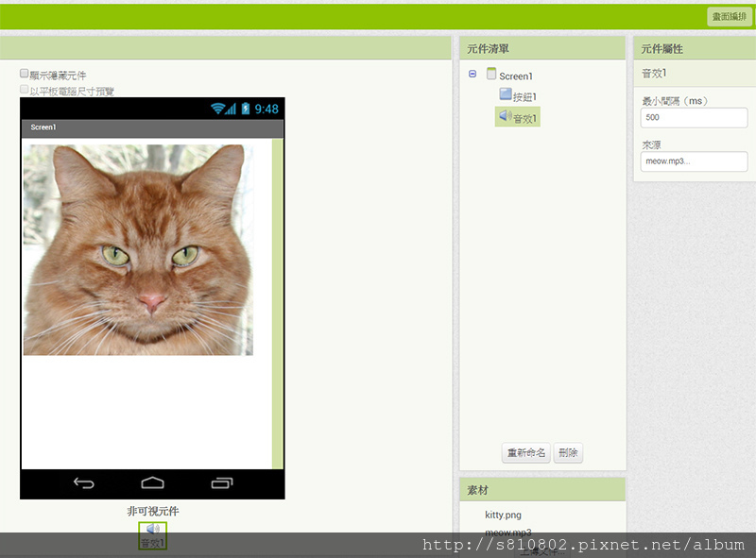The width and height of the screenshot is (756, 558).
Task: Toggle 以平板電腦尺寸預覽 checkbox
Action: coord(25,89)
